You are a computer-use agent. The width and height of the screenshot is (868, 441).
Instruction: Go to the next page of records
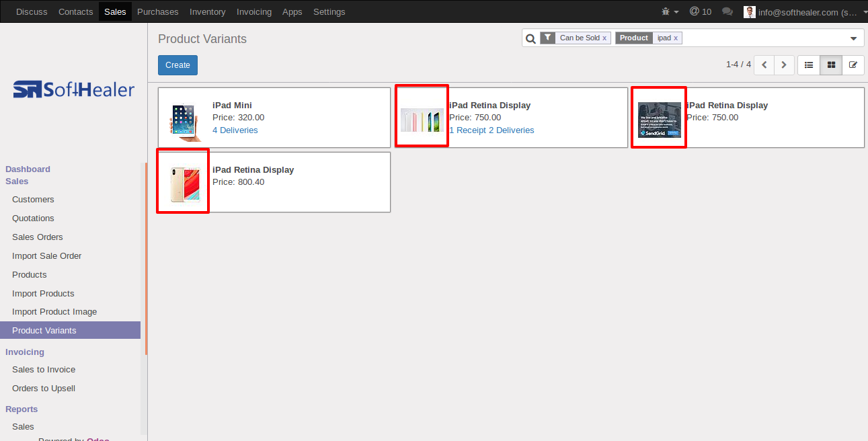pos(784,65)
